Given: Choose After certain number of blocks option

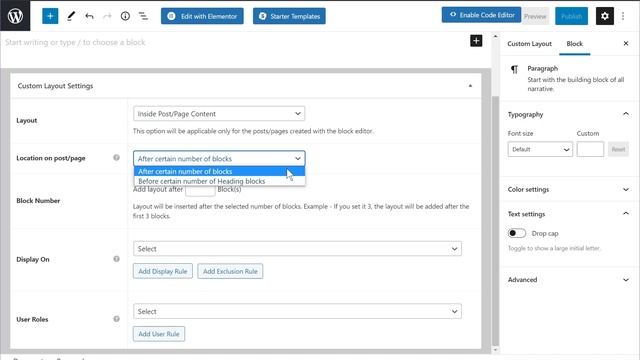Looking at the screenshot, I should point(220,171).
